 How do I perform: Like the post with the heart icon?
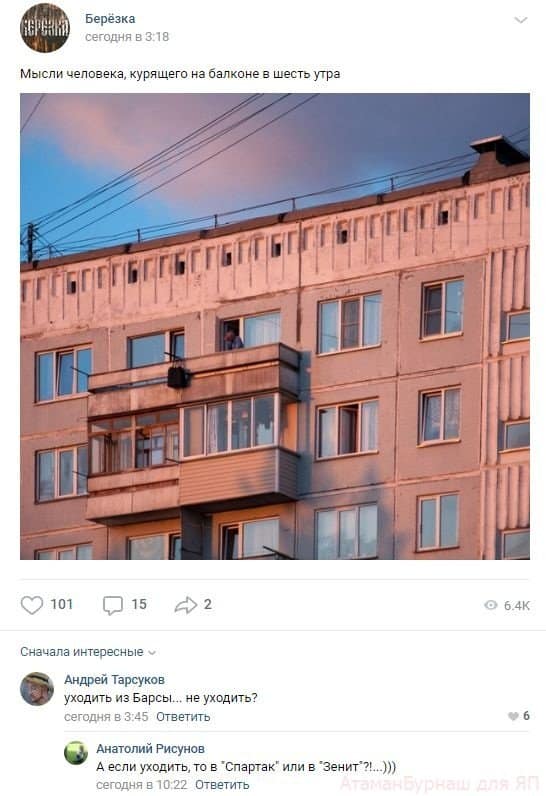pos(32,605)
